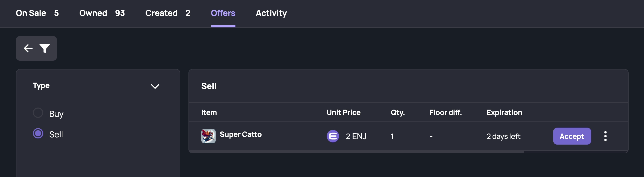Screen dimensions: 644x177
Task: Open the Super Catto thumbnail image
Action: point(208,136)
